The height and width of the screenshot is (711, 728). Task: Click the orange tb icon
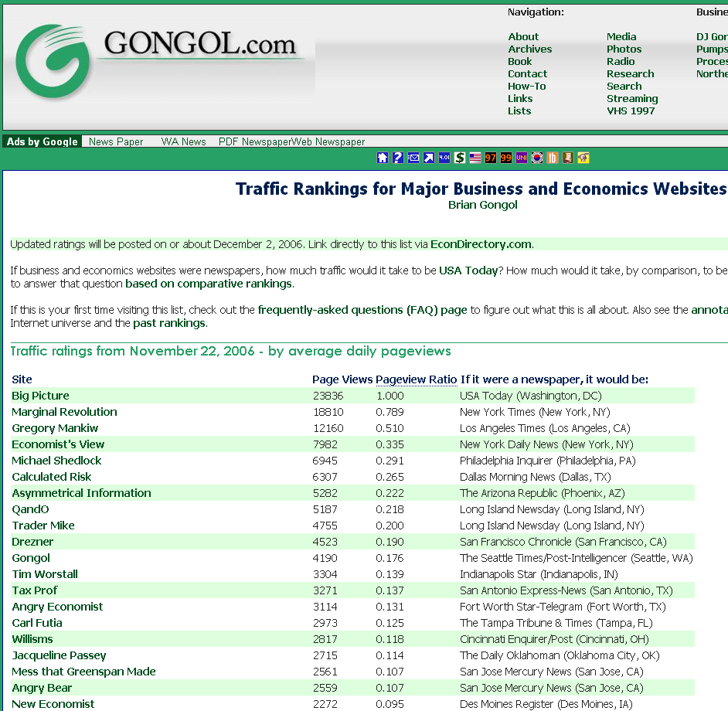pos(553,158)
